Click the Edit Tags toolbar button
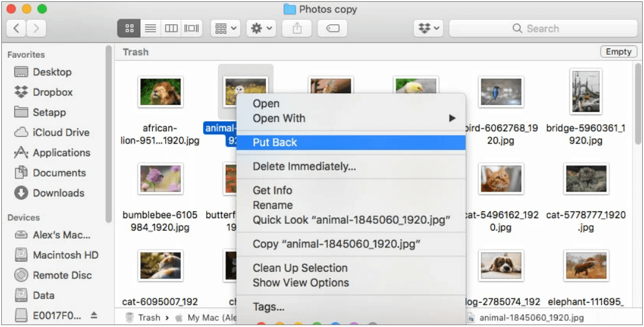This screenshot has height=327, width=644. (x=332, y=29)
